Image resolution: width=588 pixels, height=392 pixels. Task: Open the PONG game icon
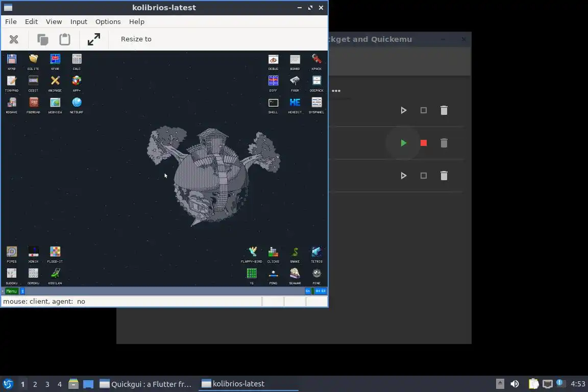click(274, 274)
